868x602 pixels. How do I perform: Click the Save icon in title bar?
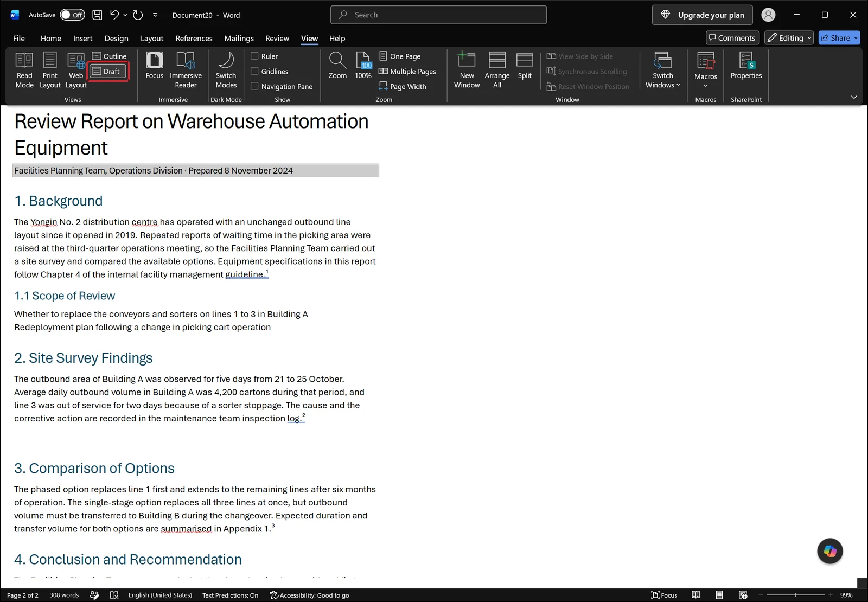coord(97,15)
